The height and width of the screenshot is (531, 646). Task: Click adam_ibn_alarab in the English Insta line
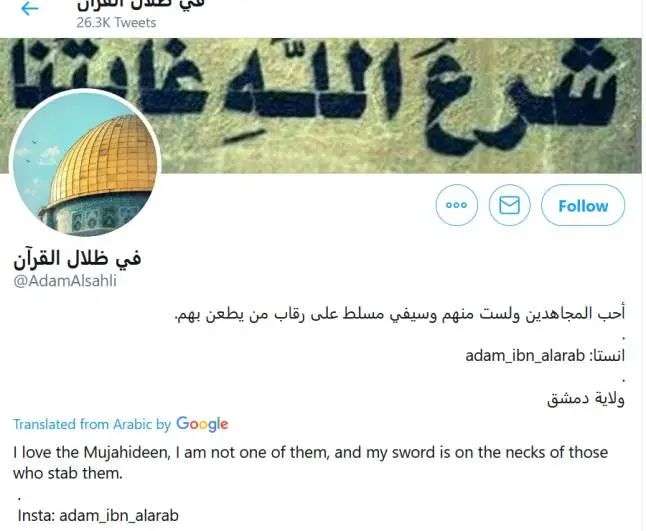click(119, 516)
